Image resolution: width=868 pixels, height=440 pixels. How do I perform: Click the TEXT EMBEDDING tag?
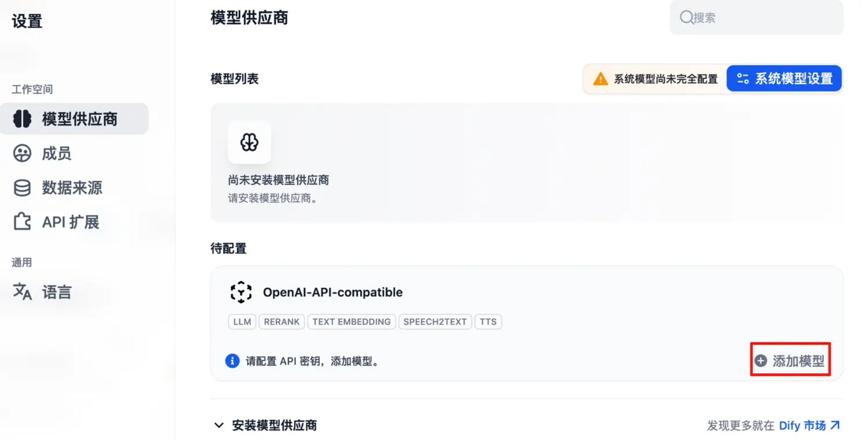click(x=351, y=322)
